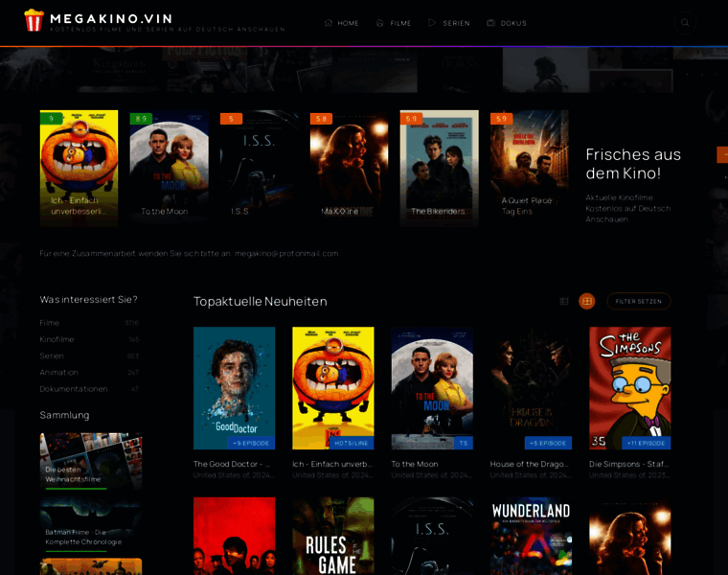Open the DOKUS menu

tap(507, 23)
